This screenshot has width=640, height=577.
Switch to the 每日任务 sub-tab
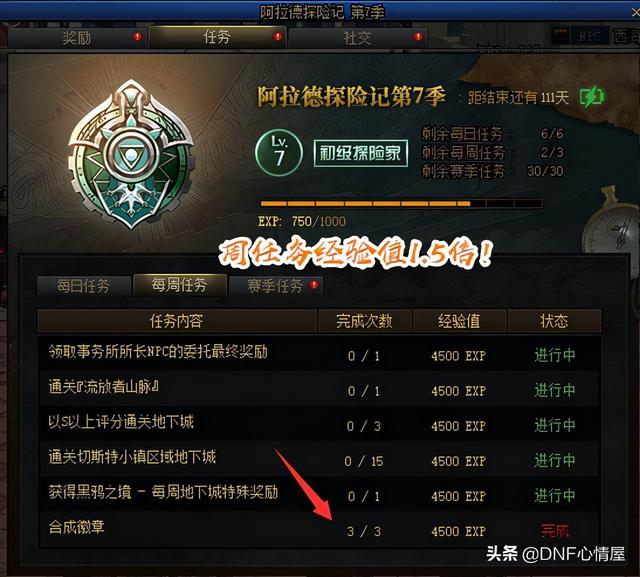point(84,286)
